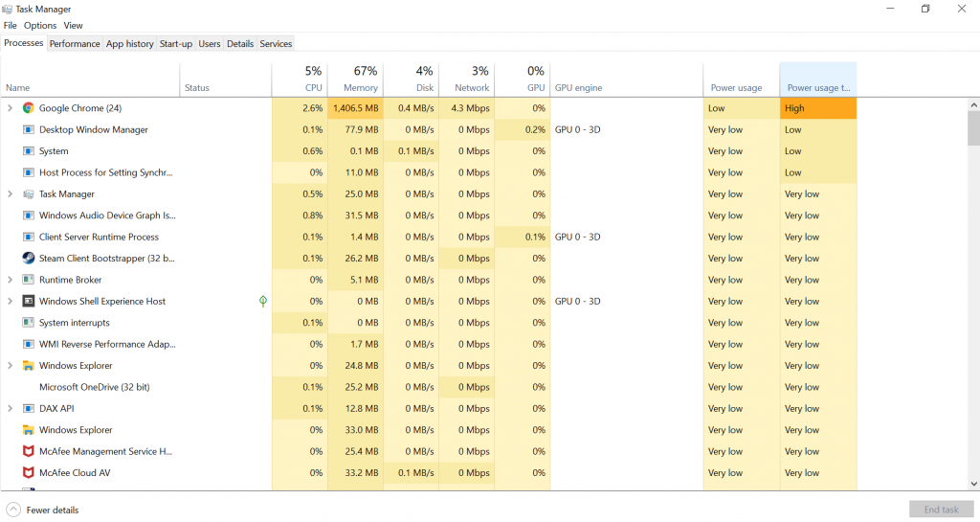Click the Google Chrome process icon
980x522 pixels.
[x=28, y=108]
